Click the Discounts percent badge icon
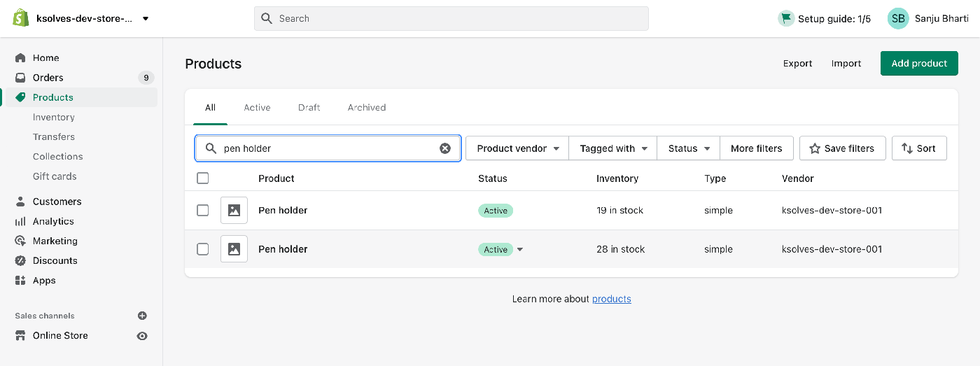980x366 pixels. click(20, 260)
